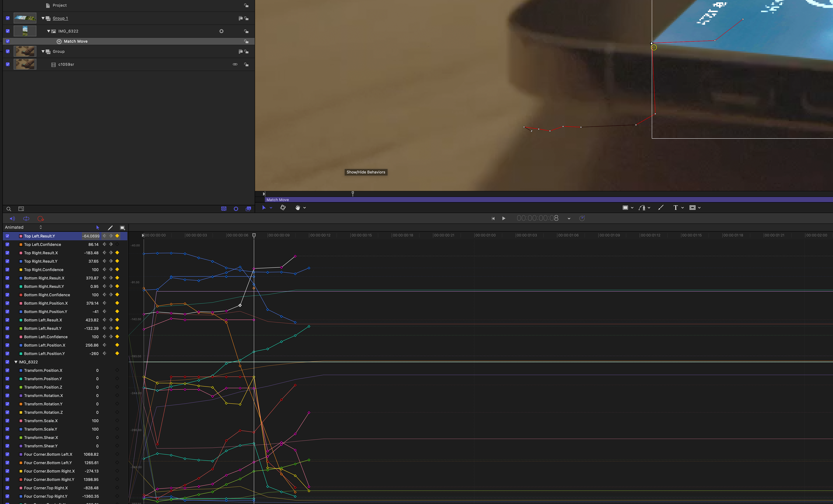Collapse Group 1 in layers list
833x504 pixels.
click(x=43, y=18)
